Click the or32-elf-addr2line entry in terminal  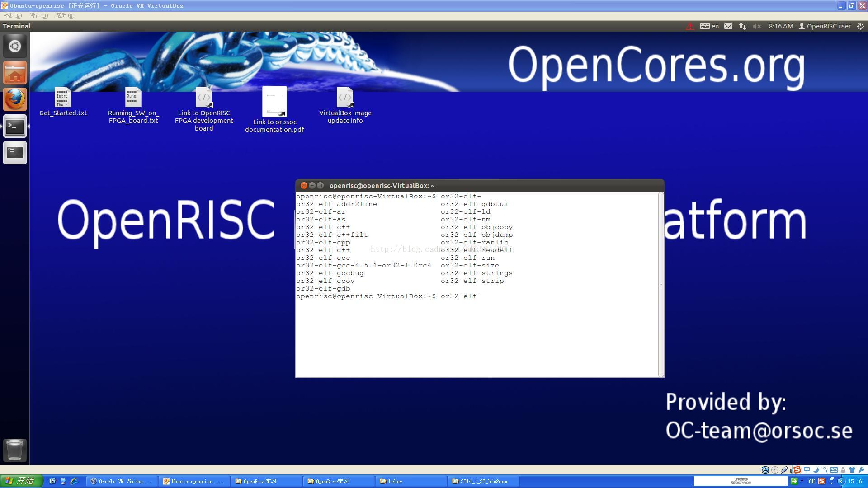pos(336,204)
